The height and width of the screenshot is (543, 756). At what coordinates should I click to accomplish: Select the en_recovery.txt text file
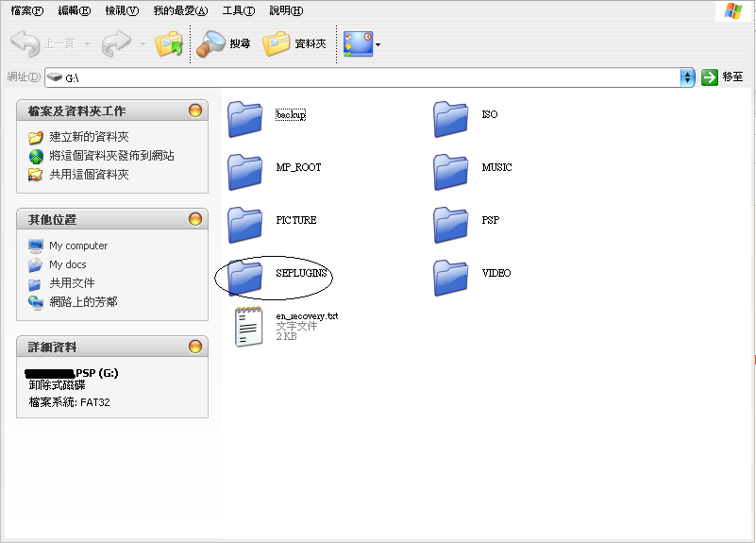point(249,327)
